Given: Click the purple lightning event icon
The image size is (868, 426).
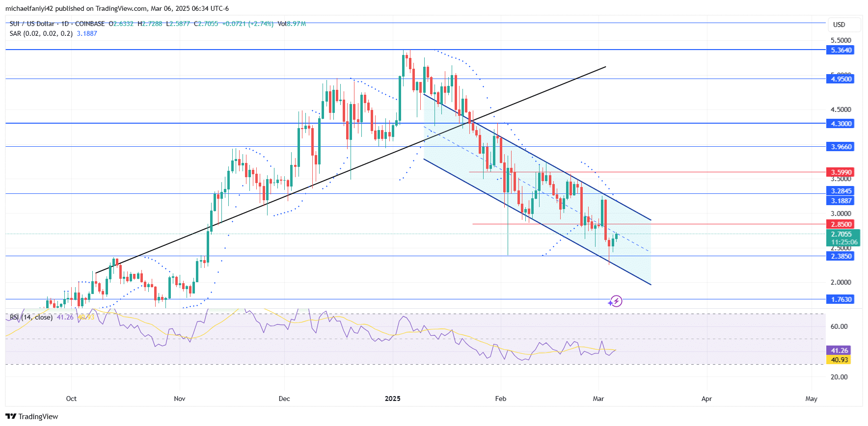Looking at the screenshot, I should click(616, 301).
